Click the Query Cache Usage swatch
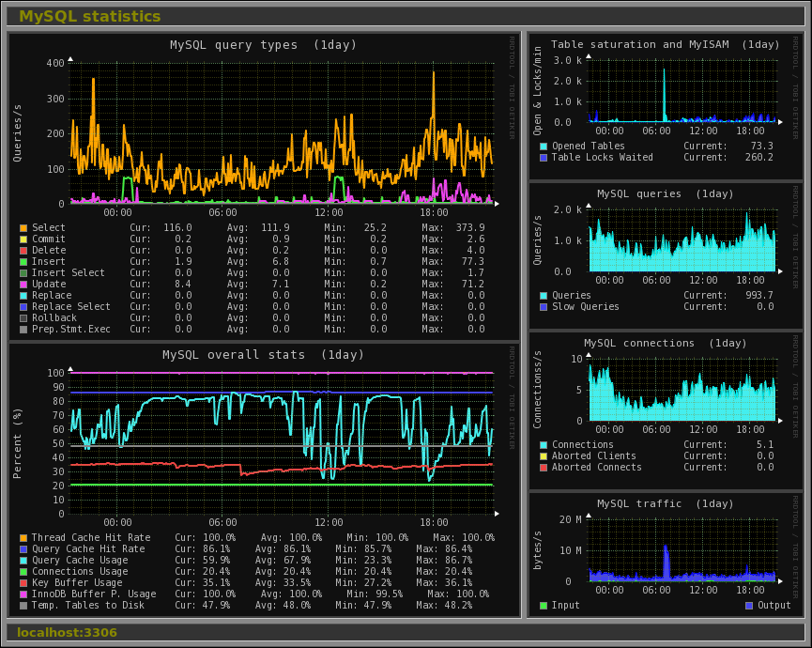 click(x=23, y=561)
